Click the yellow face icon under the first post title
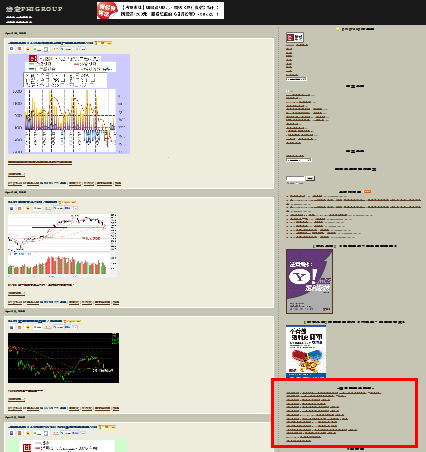426x452 pixels. tap(28, 49)
